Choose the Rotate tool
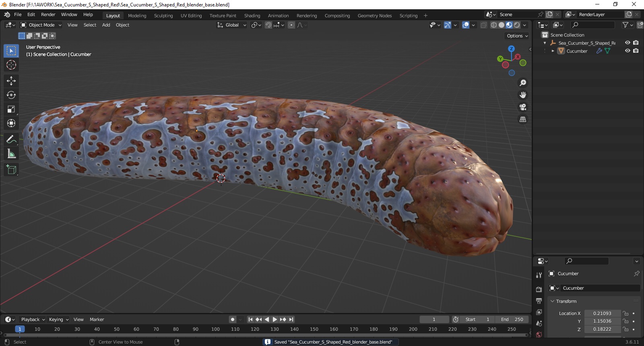 [x=11, y=95]
